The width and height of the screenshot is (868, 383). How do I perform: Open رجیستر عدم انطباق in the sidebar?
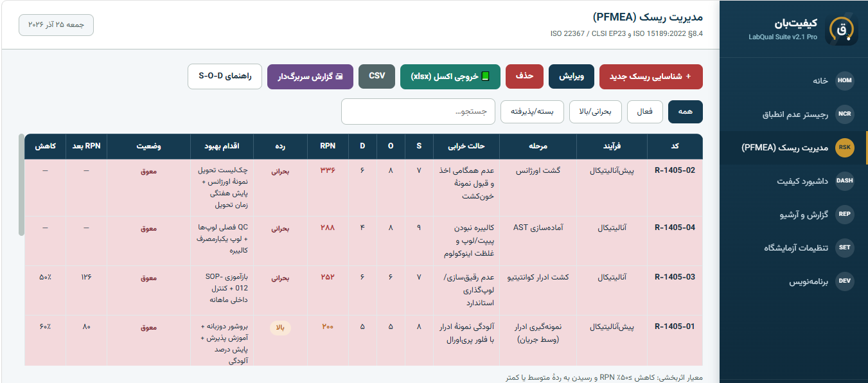[x=793, y=114]
